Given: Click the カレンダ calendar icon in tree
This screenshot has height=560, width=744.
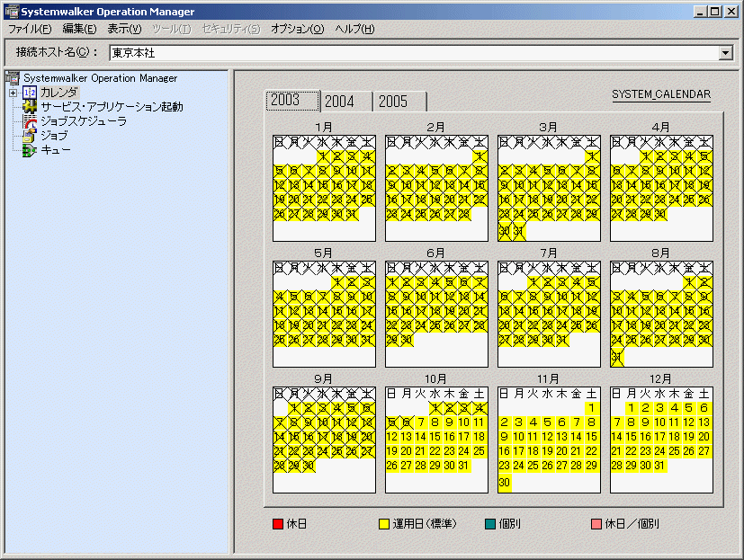Looking at the screenshot, I should (x=30, y=93).
